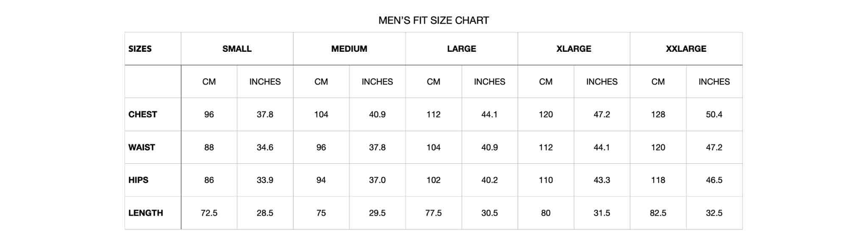Click the 34.6 waist inches value
Screen dimensions: 868x241
[x=265, y=147]
